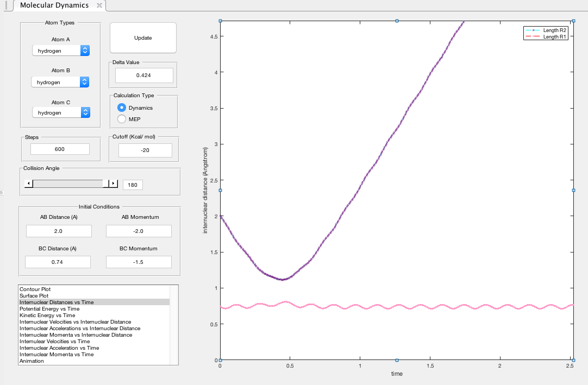Image resolution: width=588 pixels, height=385 pixels.
Task: Click the Update button
Action: (x=143, y=38)
